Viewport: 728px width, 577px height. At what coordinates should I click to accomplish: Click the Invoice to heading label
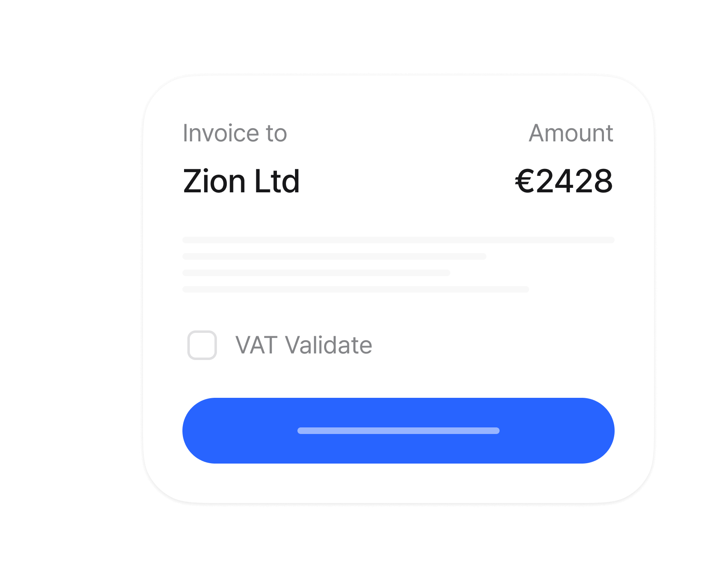pyautogui.click(x=235, y=133)
